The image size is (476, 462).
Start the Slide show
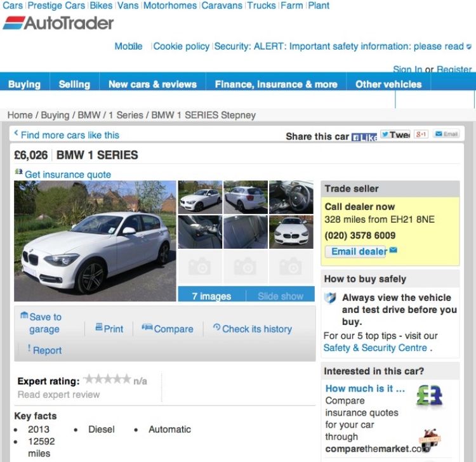pyautogui.click(x=281, y=296)
